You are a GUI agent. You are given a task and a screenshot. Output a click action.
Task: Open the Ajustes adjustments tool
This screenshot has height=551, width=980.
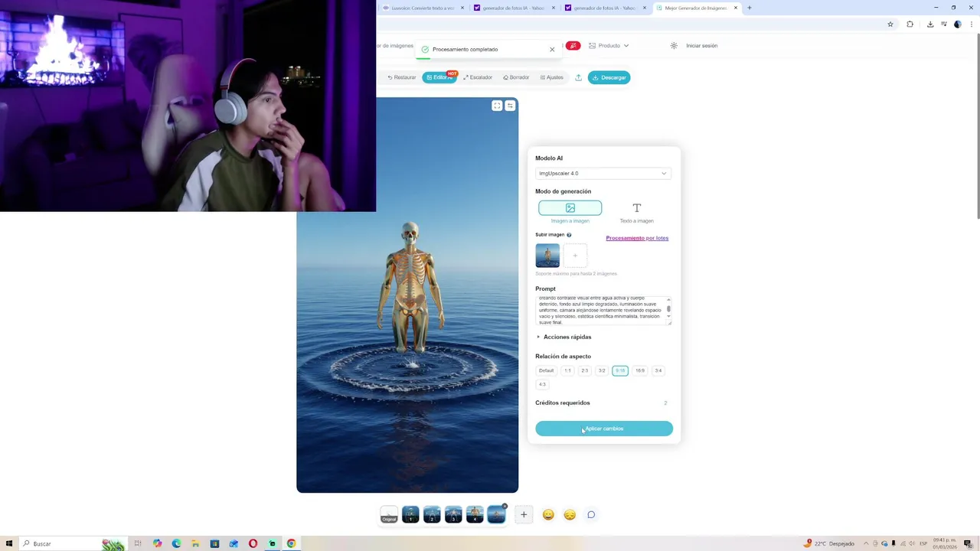pyautogui.click(x=551, y=77)
